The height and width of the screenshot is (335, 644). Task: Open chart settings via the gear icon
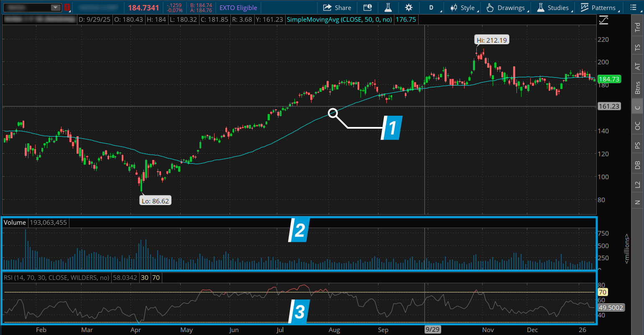[409, 7]
